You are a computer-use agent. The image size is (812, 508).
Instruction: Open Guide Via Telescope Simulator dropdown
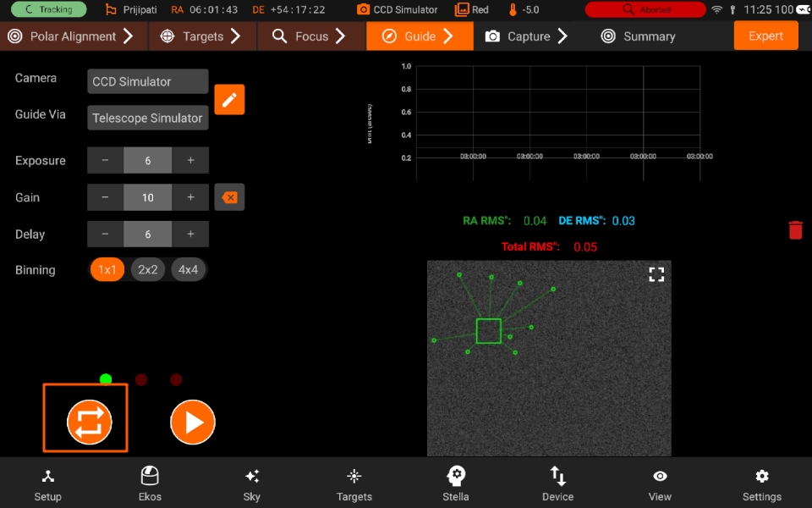pyautogui.click(x=147, y=118)
